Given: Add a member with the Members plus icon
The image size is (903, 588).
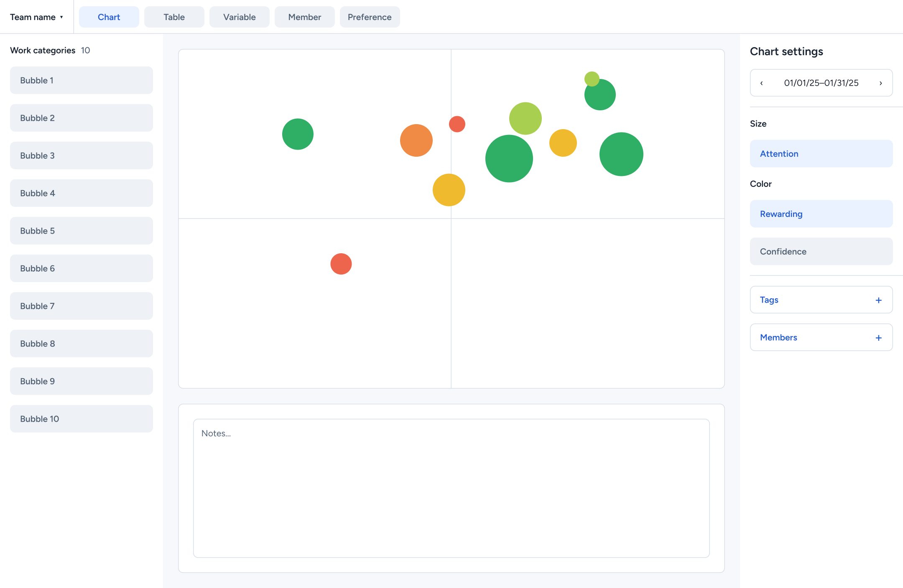Looking at the screenshot, I should 879,338.
